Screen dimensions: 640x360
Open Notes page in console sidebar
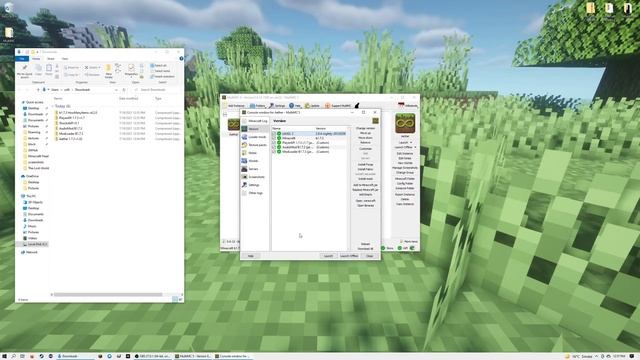[254, 153]
